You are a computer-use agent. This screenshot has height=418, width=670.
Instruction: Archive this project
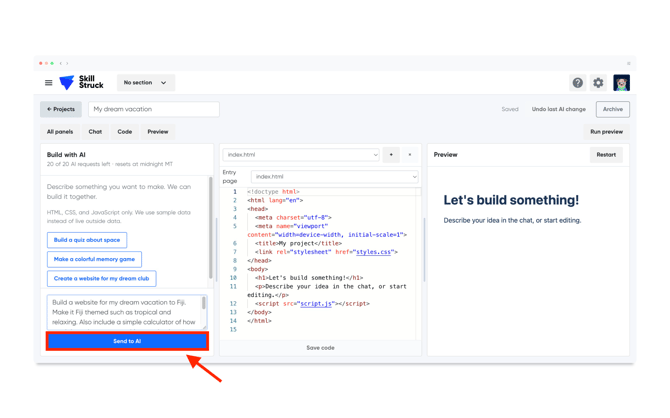pyautogui.click(x=613, y=109)
